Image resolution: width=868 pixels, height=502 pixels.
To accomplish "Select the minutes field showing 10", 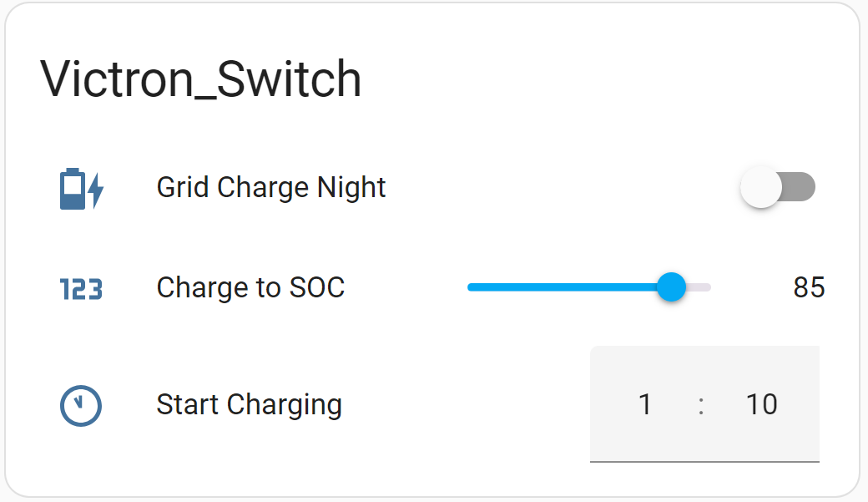I will (761, 404).
